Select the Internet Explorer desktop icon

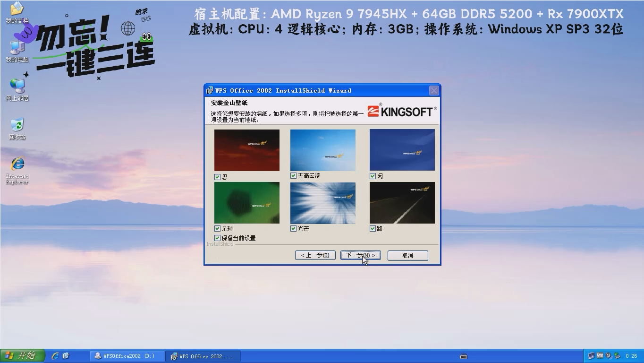click(17, 170)
